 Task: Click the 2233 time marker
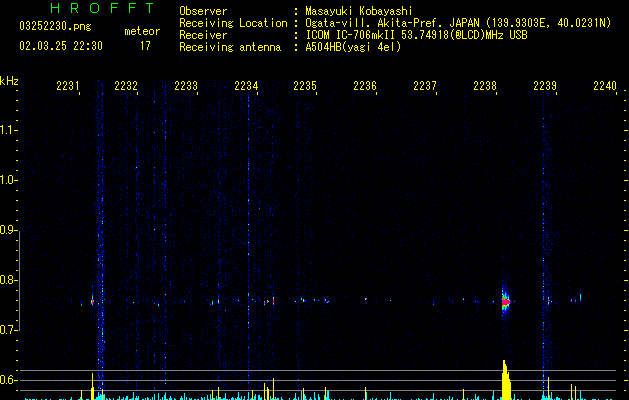point(186,86)
